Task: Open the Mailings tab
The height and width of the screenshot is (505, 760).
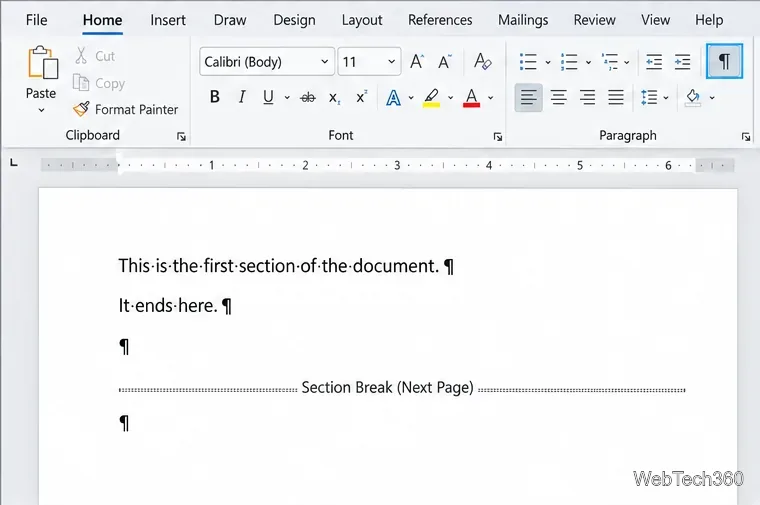Action: [x=523, y=20]
